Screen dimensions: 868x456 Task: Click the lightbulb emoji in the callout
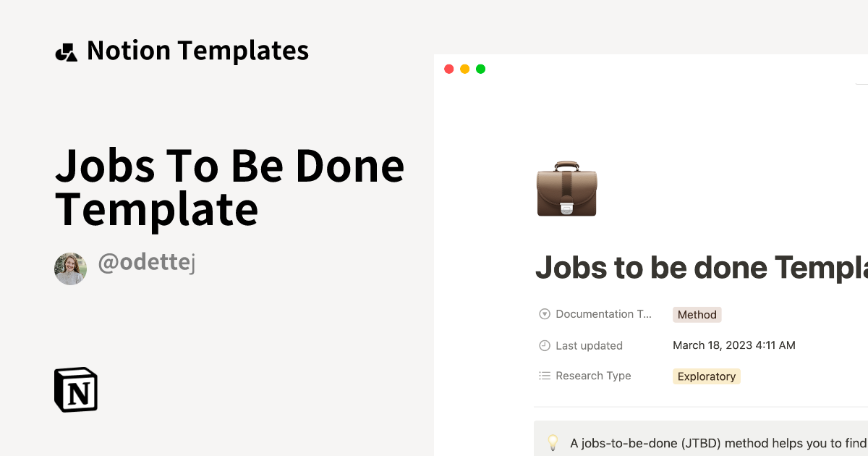pos(553,442)
